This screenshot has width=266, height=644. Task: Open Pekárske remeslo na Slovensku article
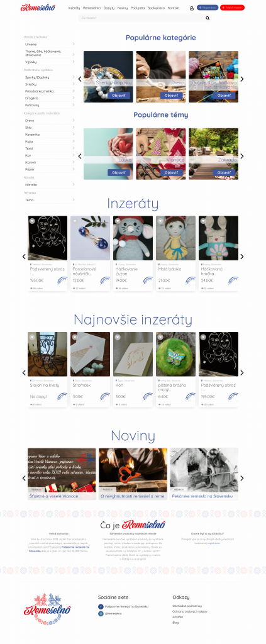pyautogui.click(x=204, y=496)
